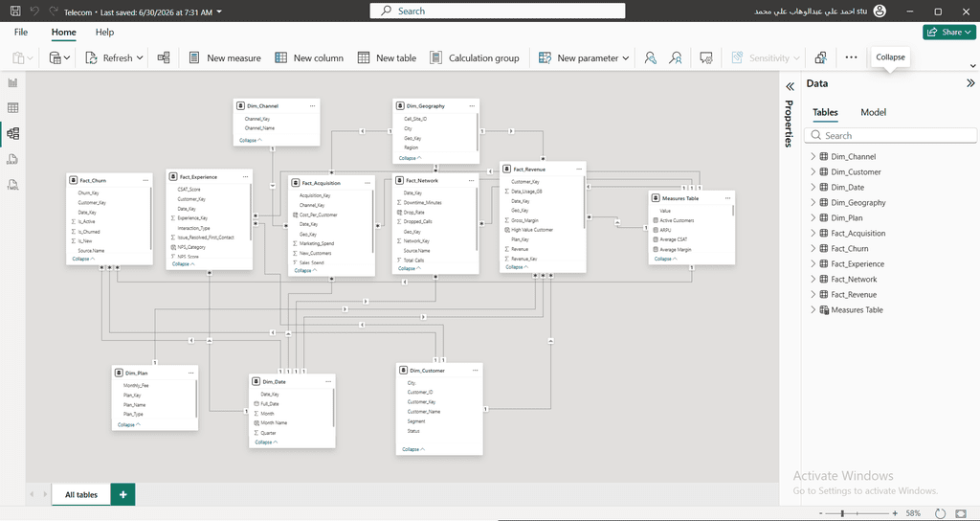This screenshot has height=521, width=980.
Task: Open file title dropdown arrow
Action: point(219,11)
